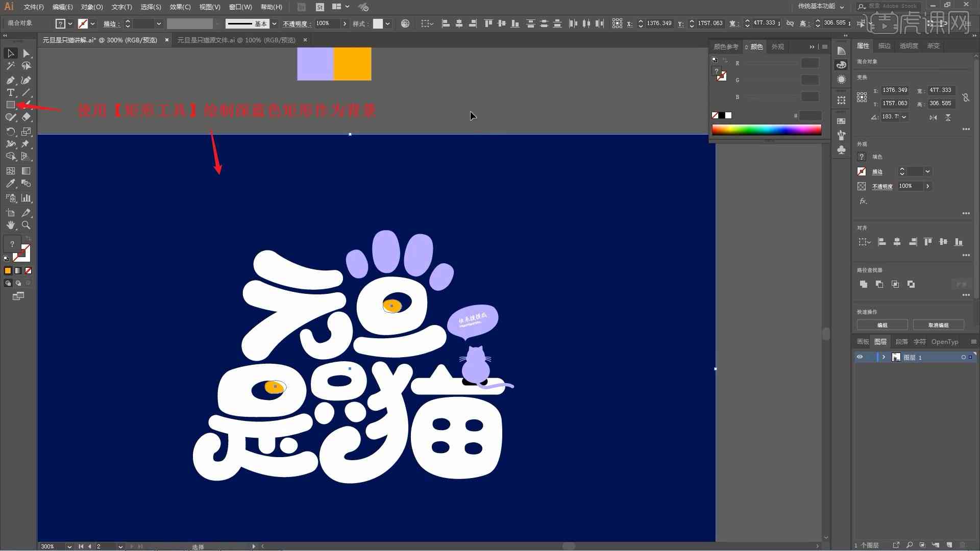Select the Rotate tool in toolbar

10,132
